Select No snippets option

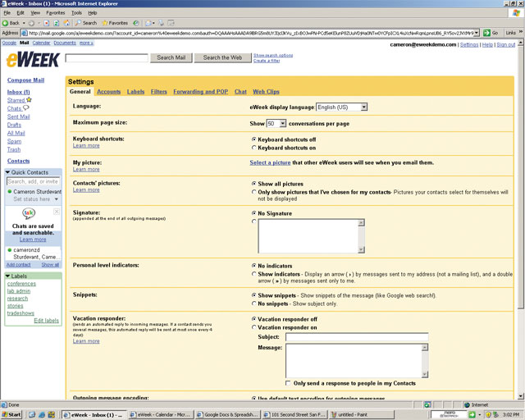(253, 304)
